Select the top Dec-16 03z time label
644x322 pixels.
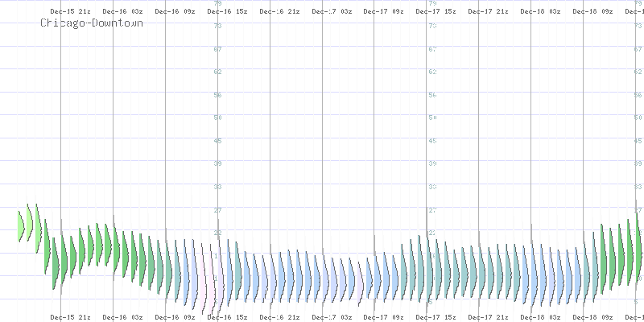[x=122, y=12]
